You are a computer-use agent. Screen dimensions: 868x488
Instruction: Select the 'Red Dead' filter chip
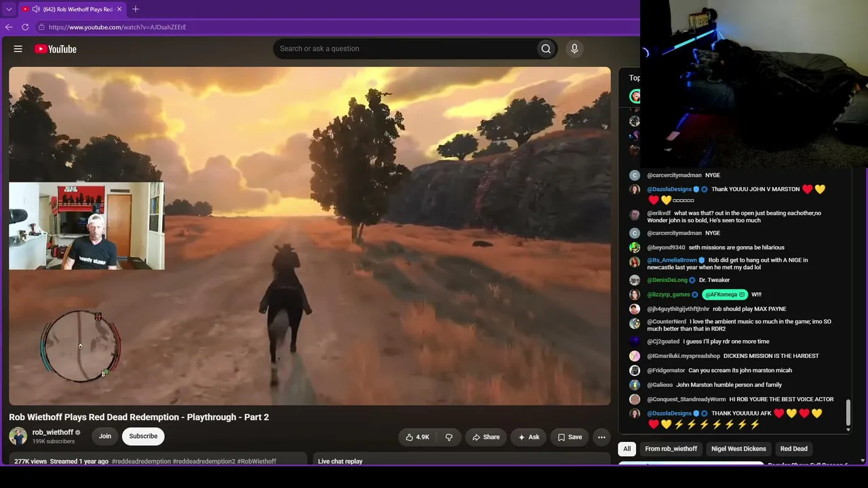(x=794, y=449)
